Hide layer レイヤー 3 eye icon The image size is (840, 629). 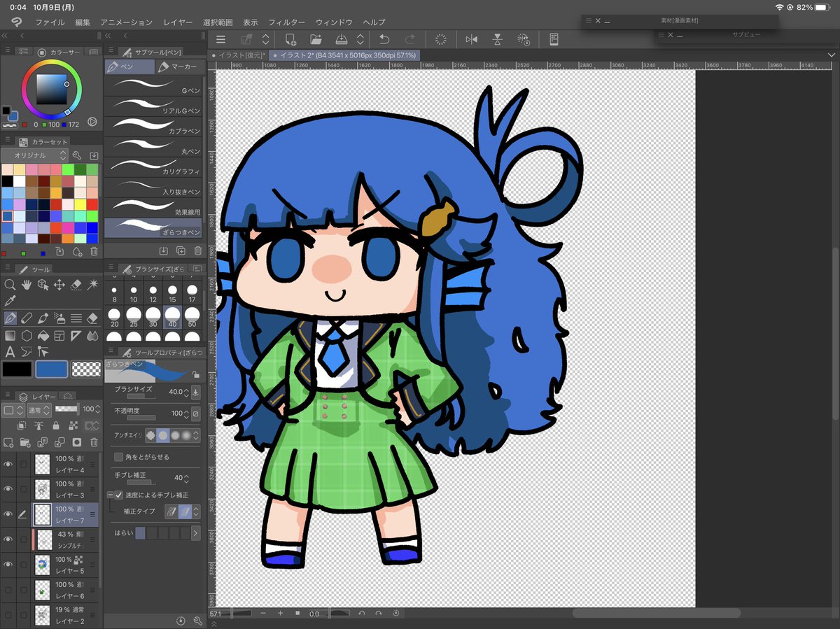click(8, 488)
